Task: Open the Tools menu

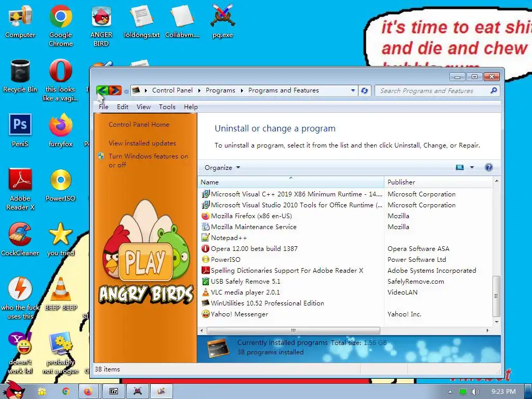Action: tap(167, 107)
